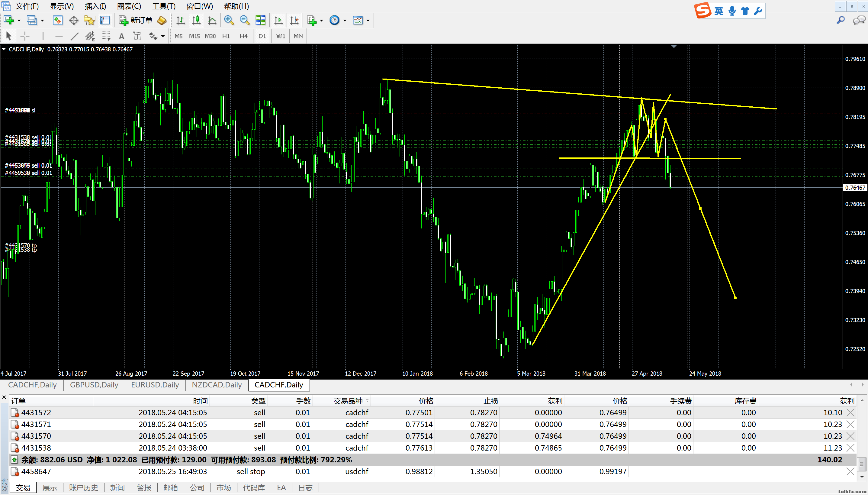
Task: Click the profiles icon in the toolbar
Action: (32, 21)
